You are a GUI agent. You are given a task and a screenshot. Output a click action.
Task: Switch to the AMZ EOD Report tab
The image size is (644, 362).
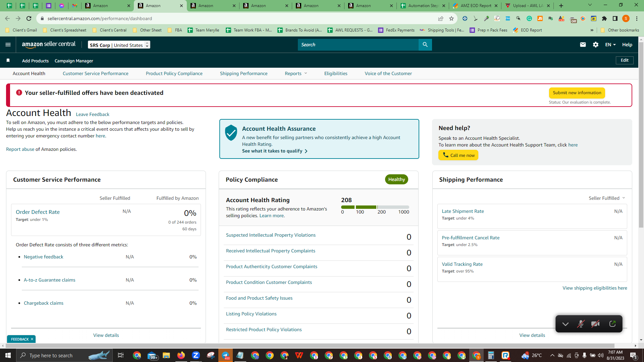point(476,6)
